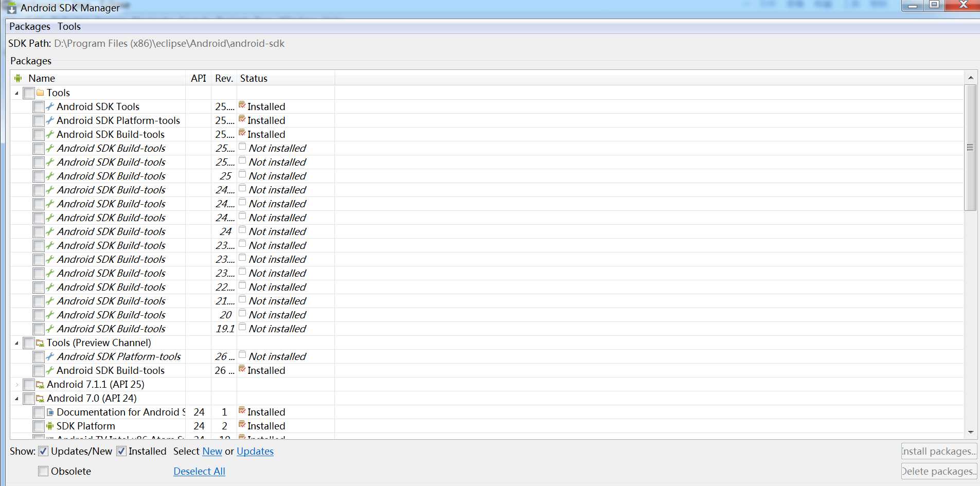Click the SDK Path text
The image size is (980, 486).
[x=169, y=44]
